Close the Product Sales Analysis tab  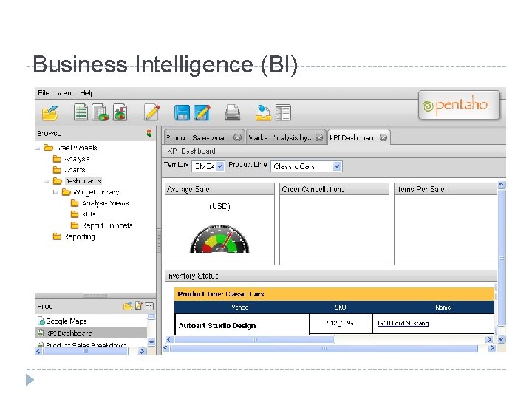[237, 137]
